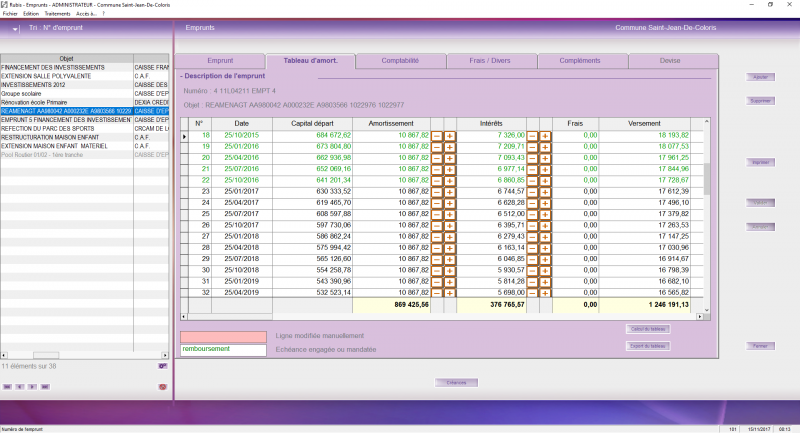Open the Traitements menu

(57, 14)
